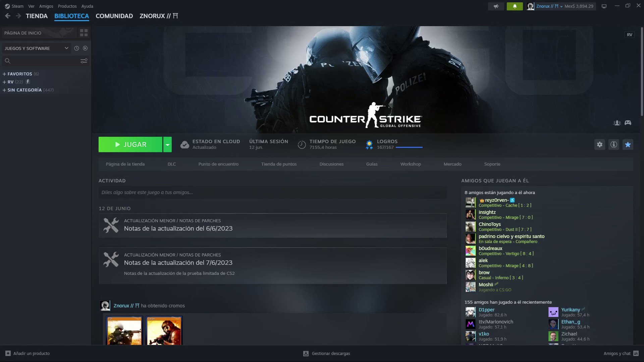The height and width of the screenshot is (362, 644).
Task: Open Punto de encuentro link
Action: click(218, 164)
